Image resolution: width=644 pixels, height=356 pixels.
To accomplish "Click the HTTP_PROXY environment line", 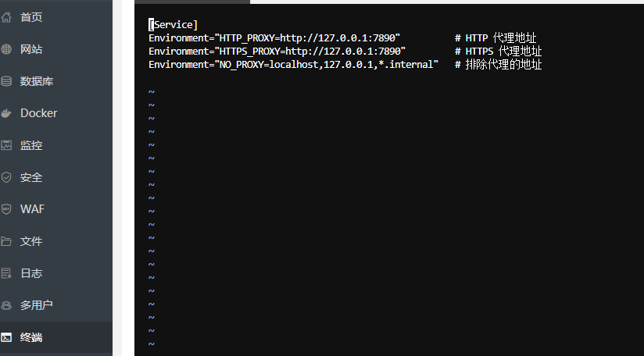I will click(274, 37).
